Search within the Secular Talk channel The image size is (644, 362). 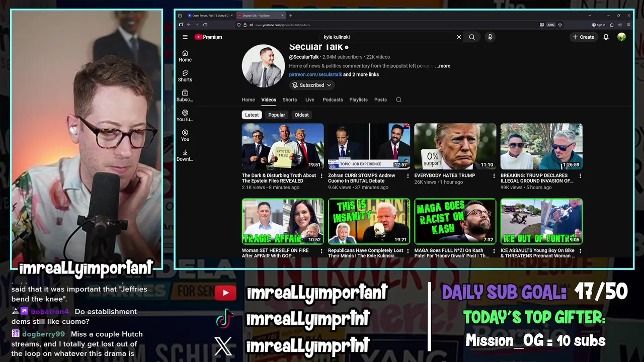click(398, 100)
